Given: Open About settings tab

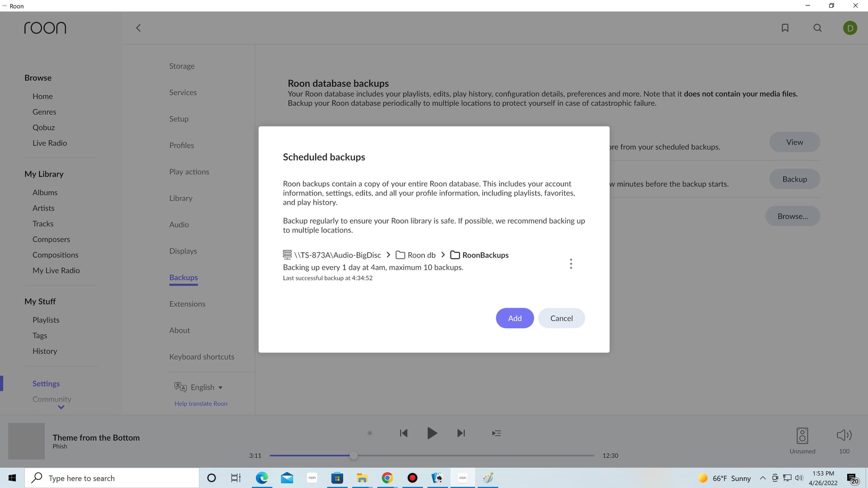Looking at the screenshot, I should (179, 330).
